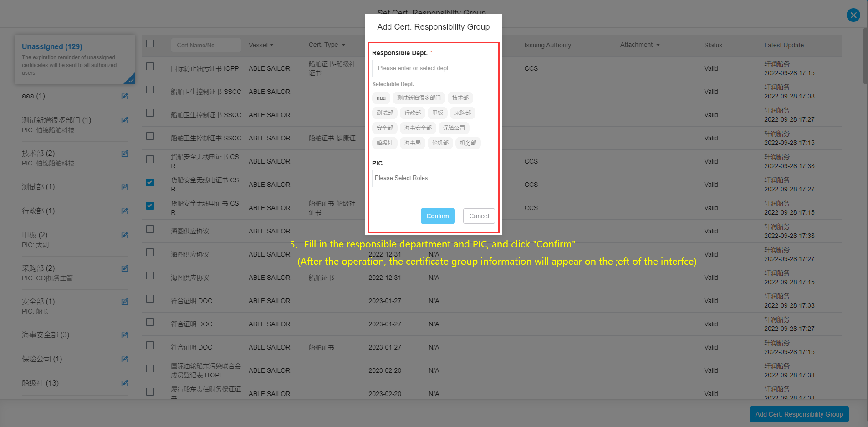Select the 海事局 department tag
The height and width of the screenshot is (427, 868).
(x=413, y=143)
